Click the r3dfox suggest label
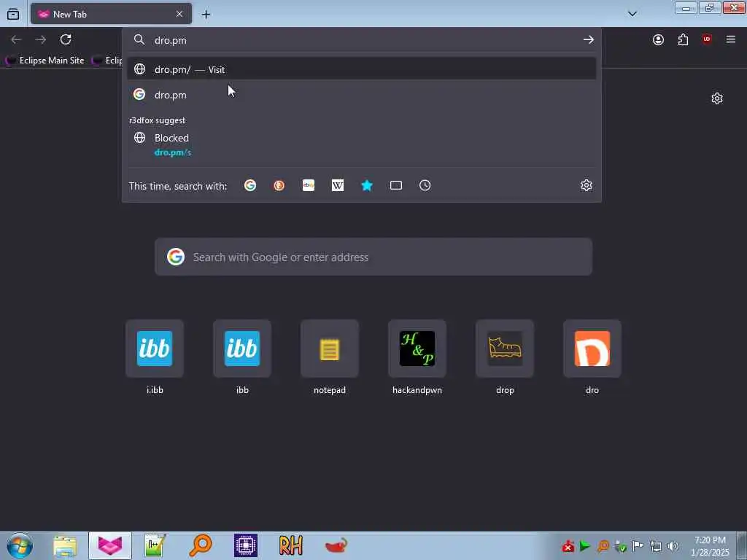The height and width of the screenshot is (560, 747). (158, 120)
